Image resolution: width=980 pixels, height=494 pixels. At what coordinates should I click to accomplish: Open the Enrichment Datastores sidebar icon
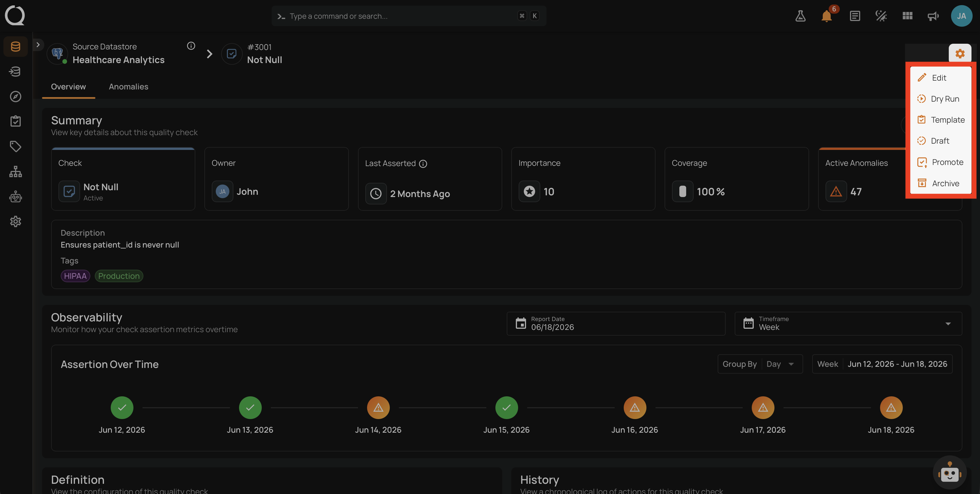(x=15, y=72)
